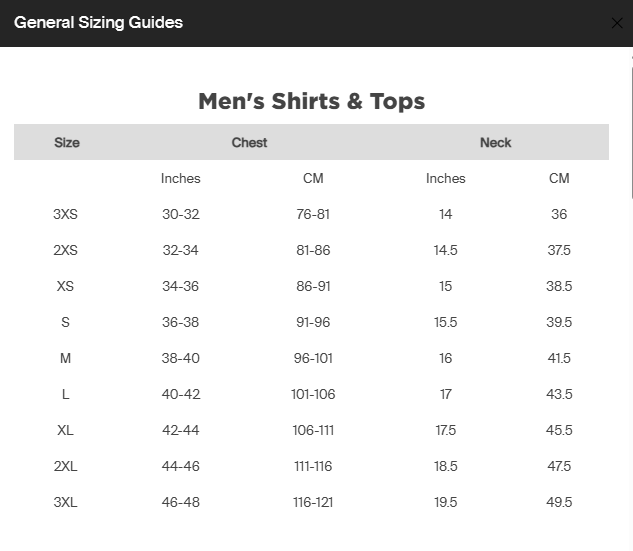Screen dimensions: 633x551
Task: Click the 36-38 chest inches value
Action: [x=180, y=322]
